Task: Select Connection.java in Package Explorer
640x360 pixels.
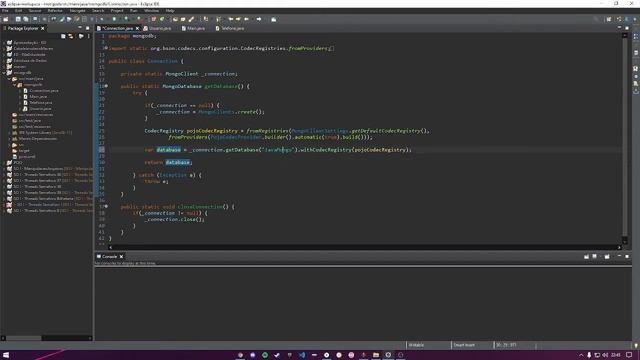Action: 44,91
